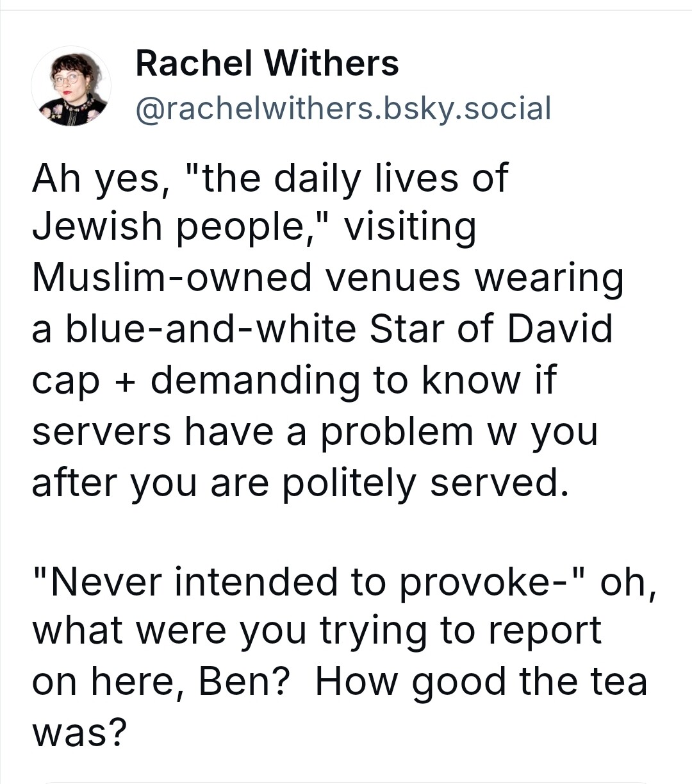Click the @rachelwithers.bsky.social handle
692x784 pixels.
pyautogui.click(x=343, y=108)
